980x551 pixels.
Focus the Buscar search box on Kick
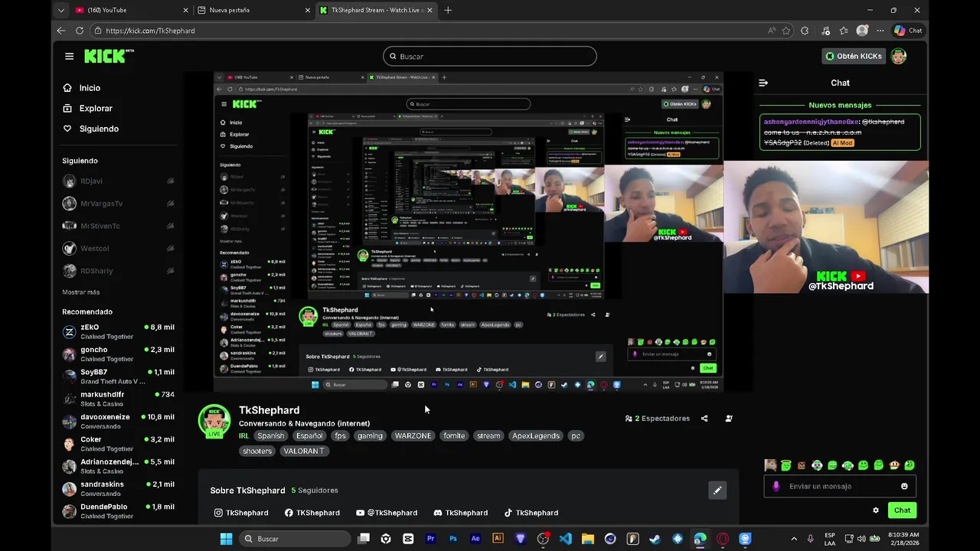[x=490, y=56]
